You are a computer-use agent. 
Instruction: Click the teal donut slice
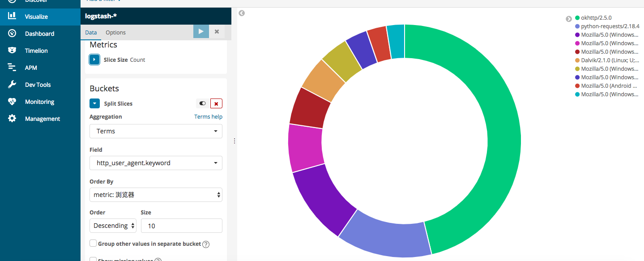coord(397,41)
